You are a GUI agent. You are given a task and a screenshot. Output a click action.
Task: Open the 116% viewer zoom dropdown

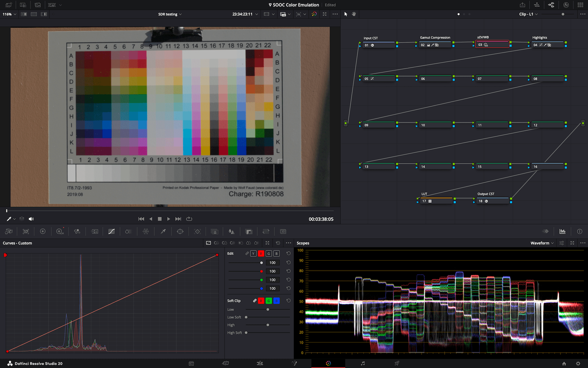9,14
